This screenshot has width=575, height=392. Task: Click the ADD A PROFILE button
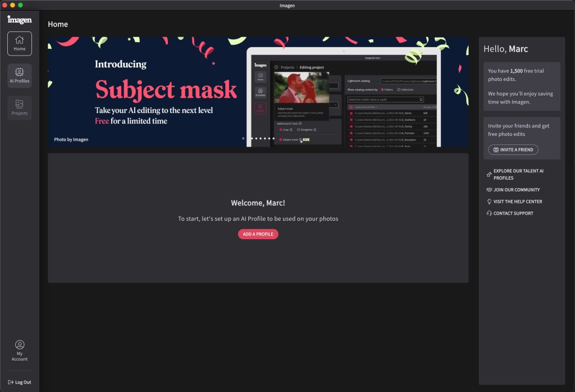point(258,234)
